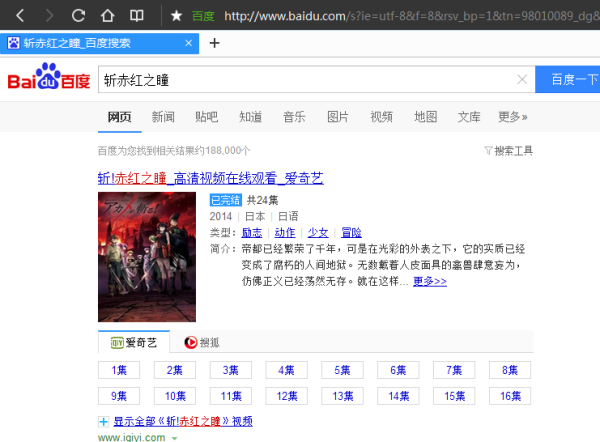This screenshot has width=600, height=442.
Task: Open episode 1集
Action: (x=119, y=370)
